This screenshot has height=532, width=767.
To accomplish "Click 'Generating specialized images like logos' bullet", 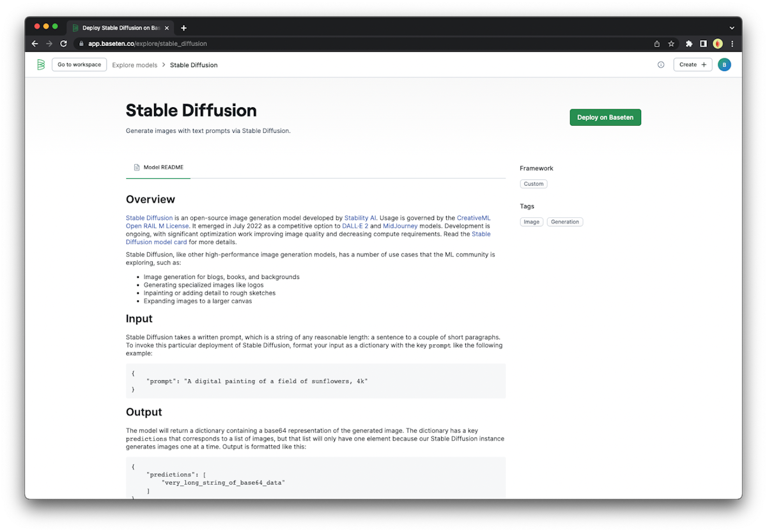I will tap(203, 285).
